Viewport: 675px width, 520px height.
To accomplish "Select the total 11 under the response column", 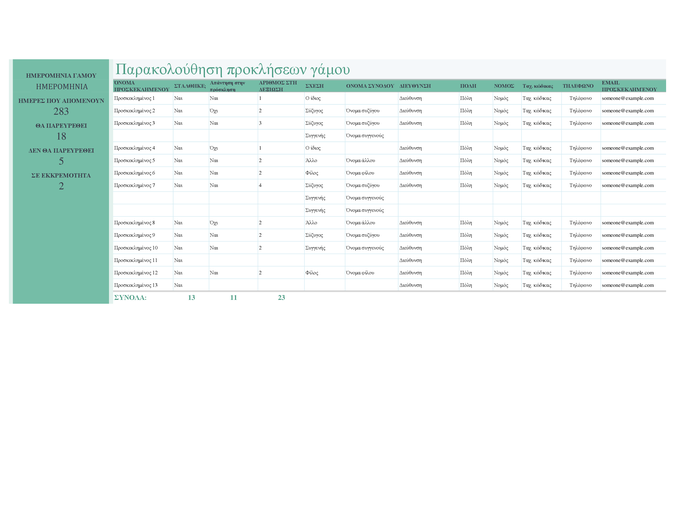I will (x=233, y=298).
